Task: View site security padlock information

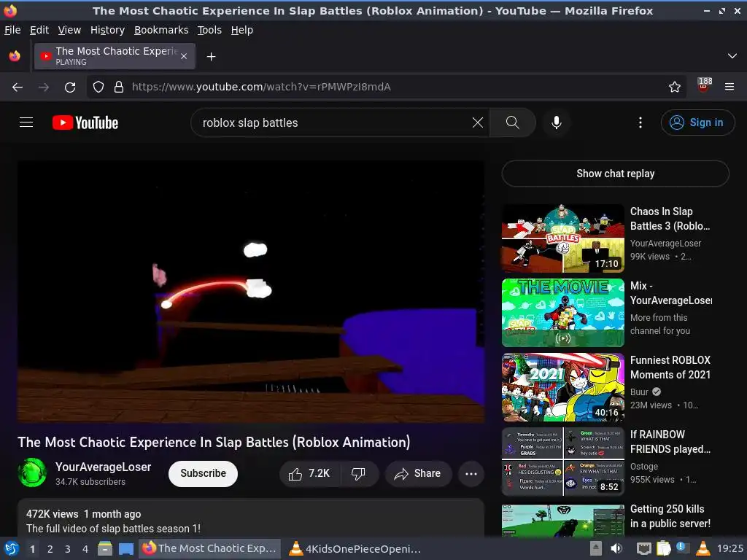Action: (119, 87)
